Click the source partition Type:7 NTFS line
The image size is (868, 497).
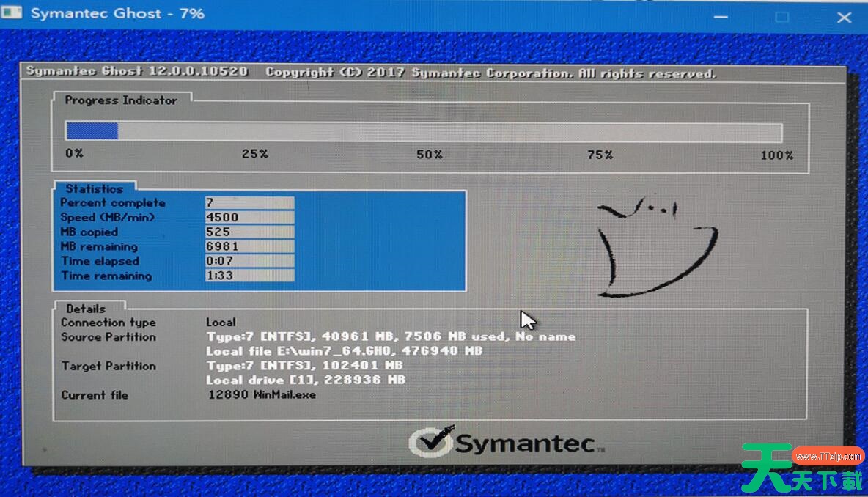[391, 336]
